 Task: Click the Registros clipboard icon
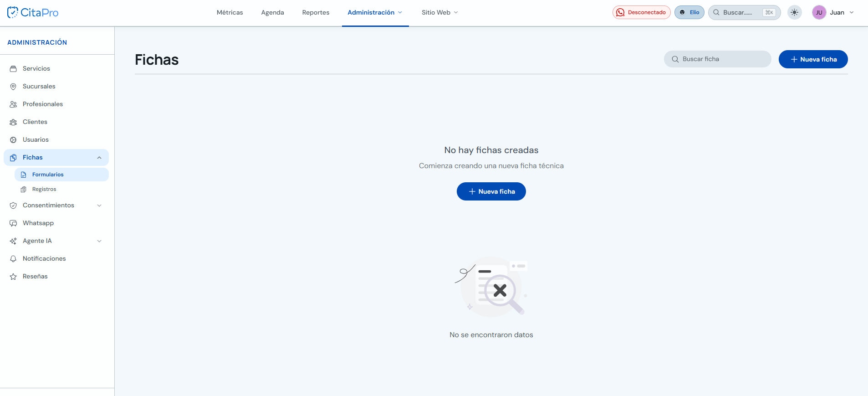coord(24,190)
